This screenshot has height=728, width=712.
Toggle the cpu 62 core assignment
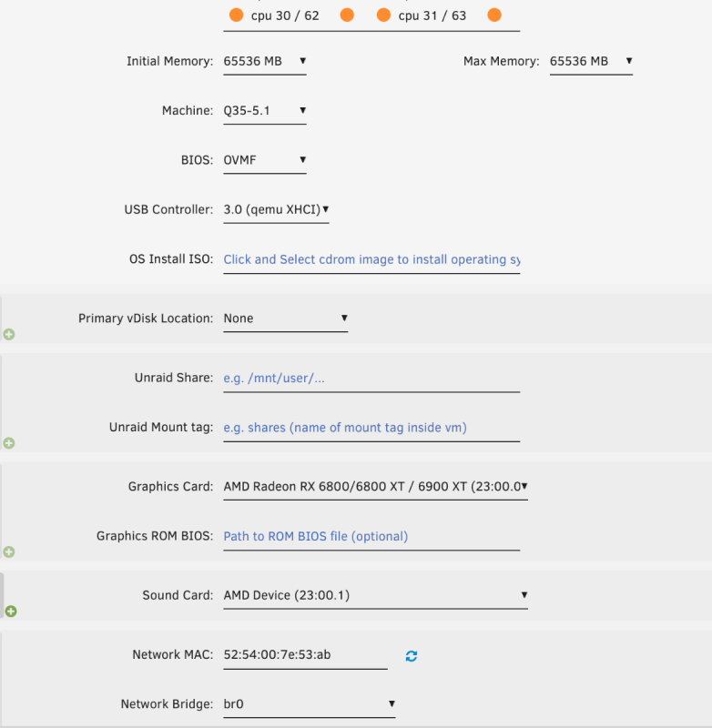point(346,15)
